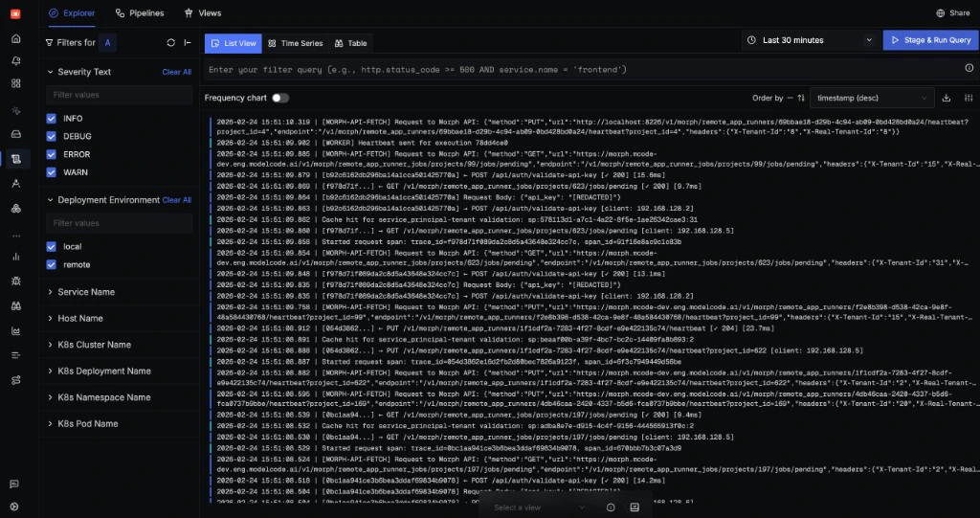
Task: Uncheck the DEBUG severity checkbox
Action: (x=52, y=136)
